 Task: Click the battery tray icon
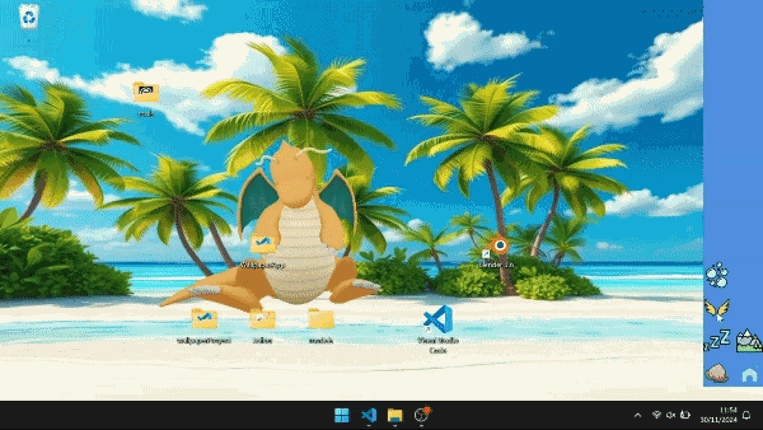685,415
